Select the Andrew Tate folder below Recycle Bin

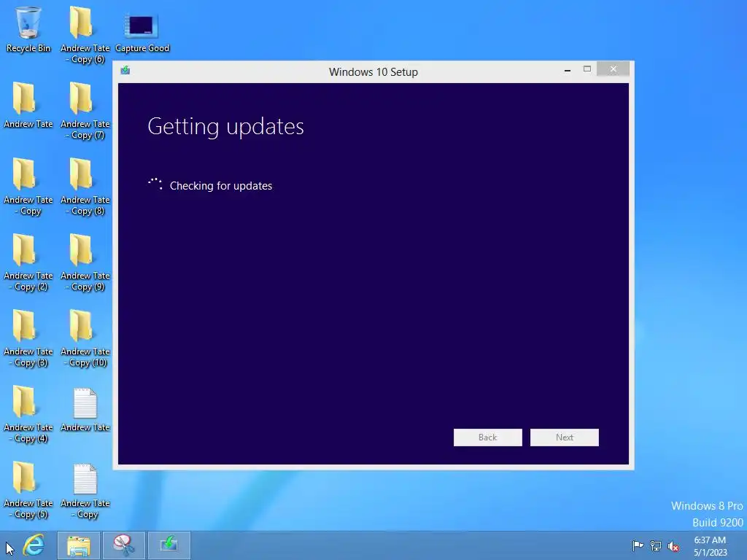28,105
